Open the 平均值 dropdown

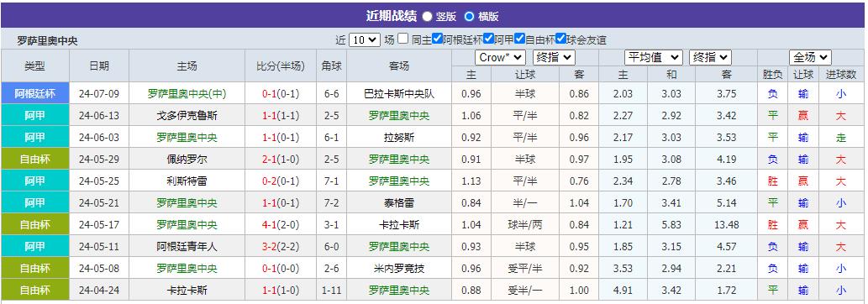(654, 58)
